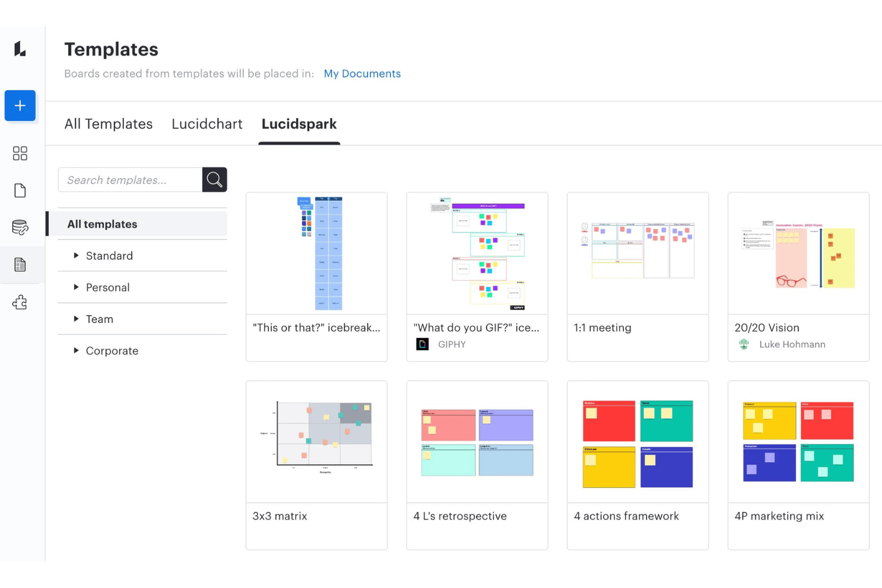Select the Standard category label
This screenshot has width=882, height=588.
pos(110,256)
